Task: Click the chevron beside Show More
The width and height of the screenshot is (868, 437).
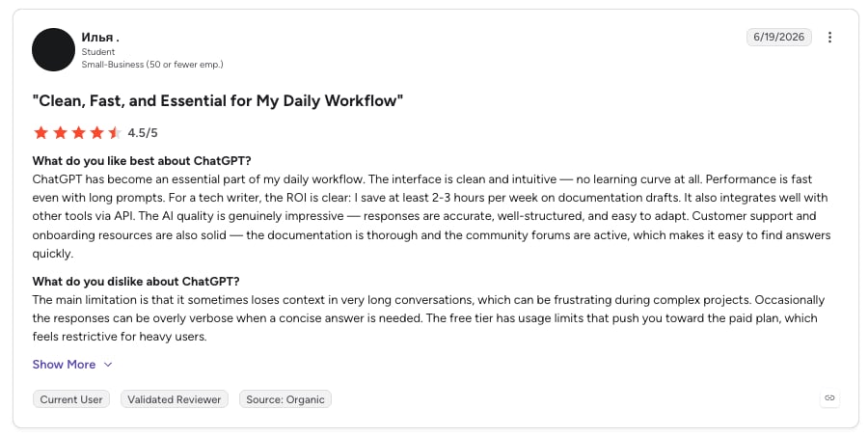Action: tap(108, 365)
